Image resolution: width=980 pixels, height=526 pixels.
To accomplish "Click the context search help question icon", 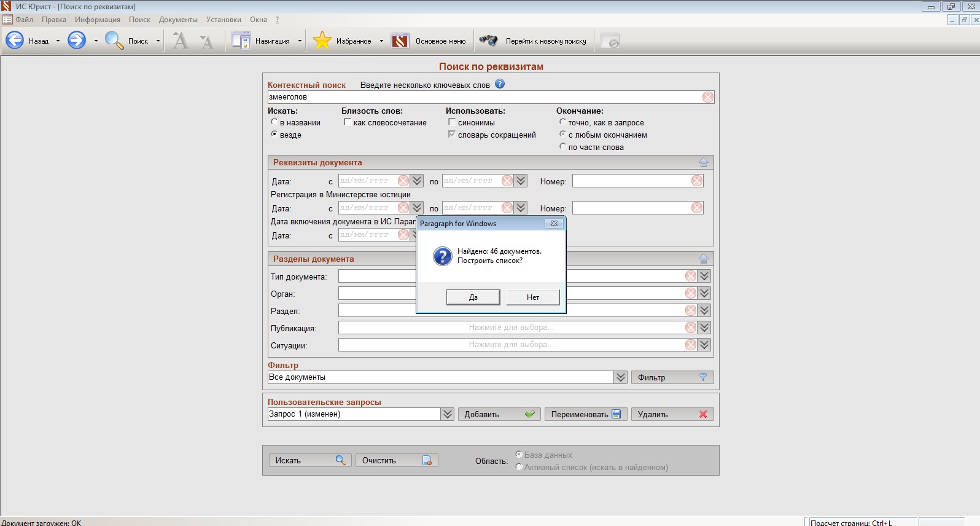I will click(500, 84).
